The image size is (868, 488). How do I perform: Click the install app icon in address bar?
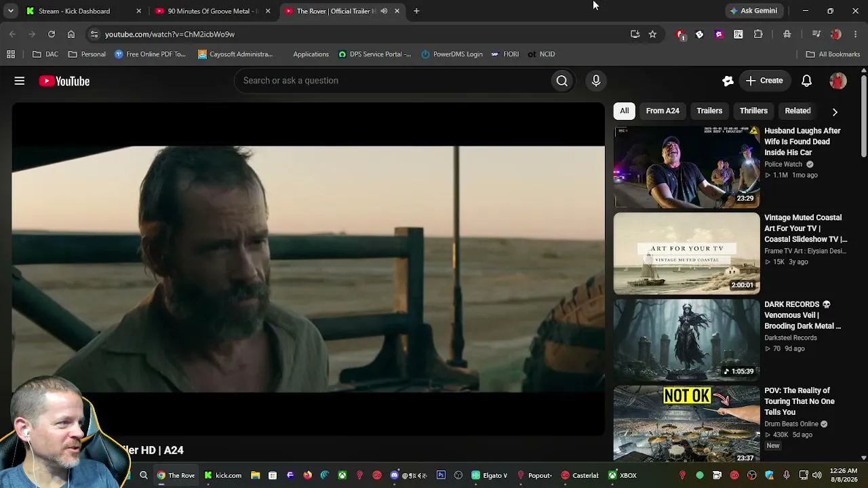point(635,34)
